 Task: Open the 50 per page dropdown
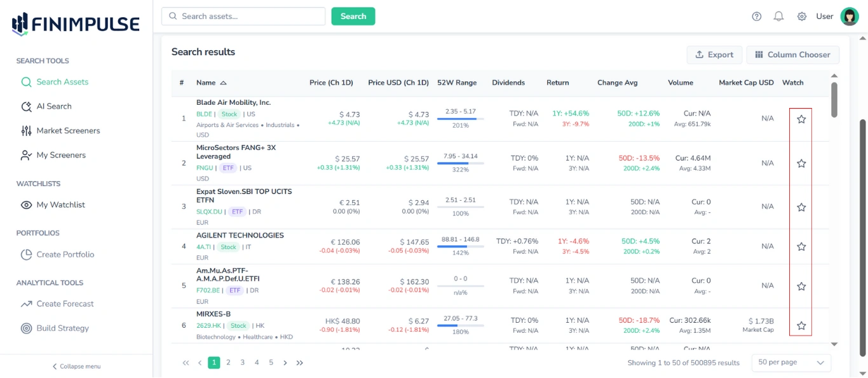pyautogui.click(x=790, y=362)
